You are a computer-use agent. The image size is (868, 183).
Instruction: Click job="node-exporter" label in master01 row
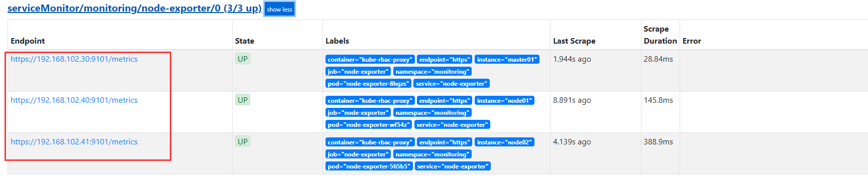[x=358, y=72]
